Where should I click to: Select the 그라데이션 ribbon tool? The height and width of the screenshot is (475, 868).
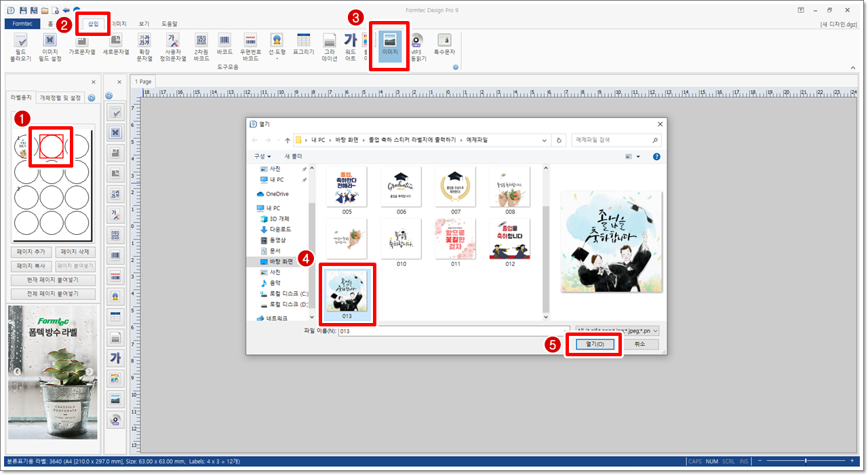point(329,47)
